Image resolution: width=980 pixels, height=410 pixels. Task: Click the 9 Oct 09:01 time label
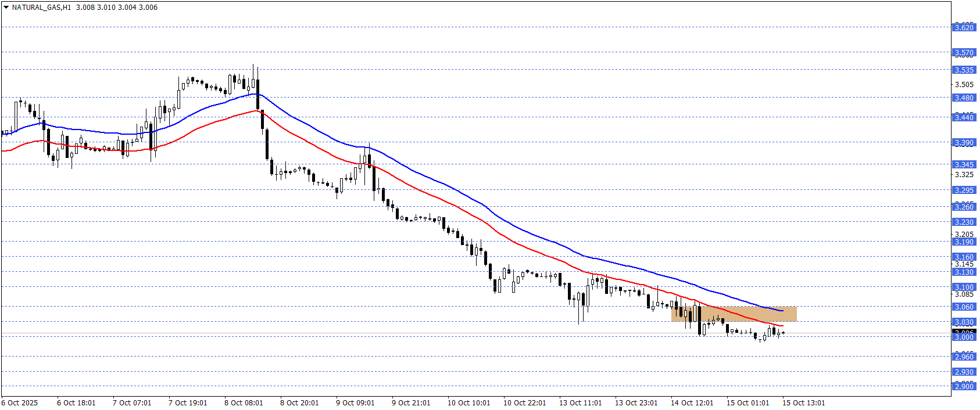tap(355, 403)
